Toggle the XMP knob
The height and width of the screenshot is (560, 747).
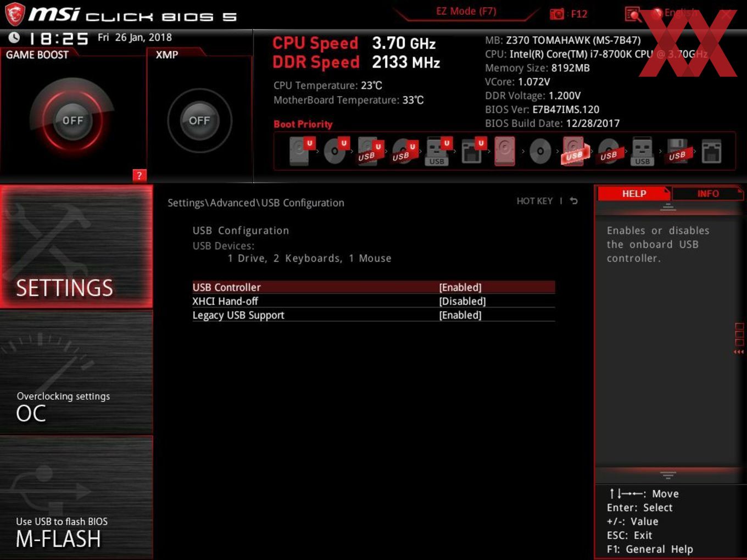tap(199, 120)
